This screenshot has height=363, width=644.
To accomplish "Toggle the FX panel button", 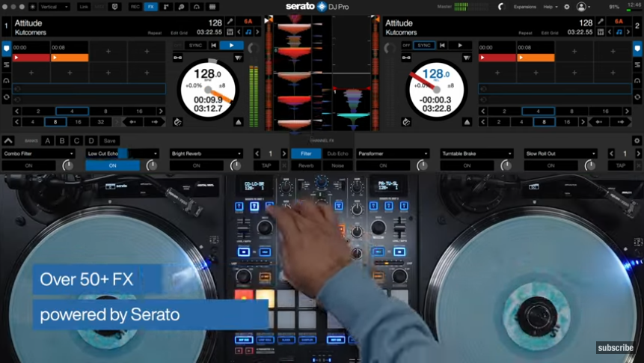I will coord(151,7).
